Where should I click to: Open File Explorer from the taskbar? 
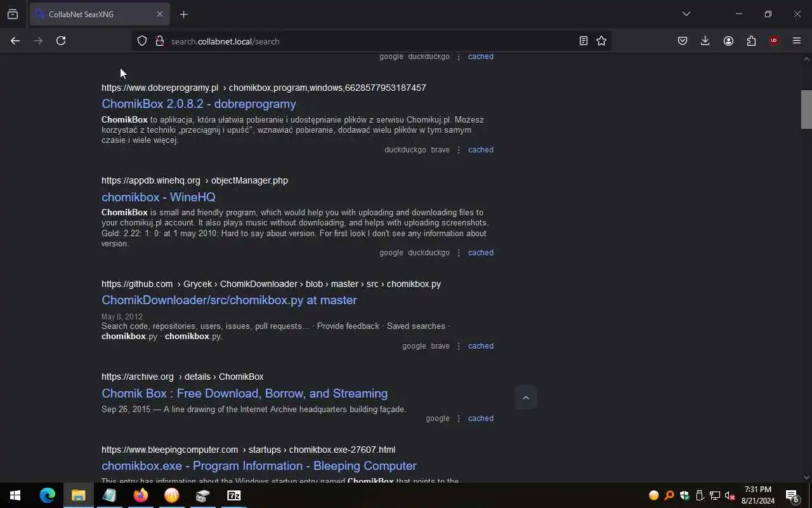pos(78,495)
